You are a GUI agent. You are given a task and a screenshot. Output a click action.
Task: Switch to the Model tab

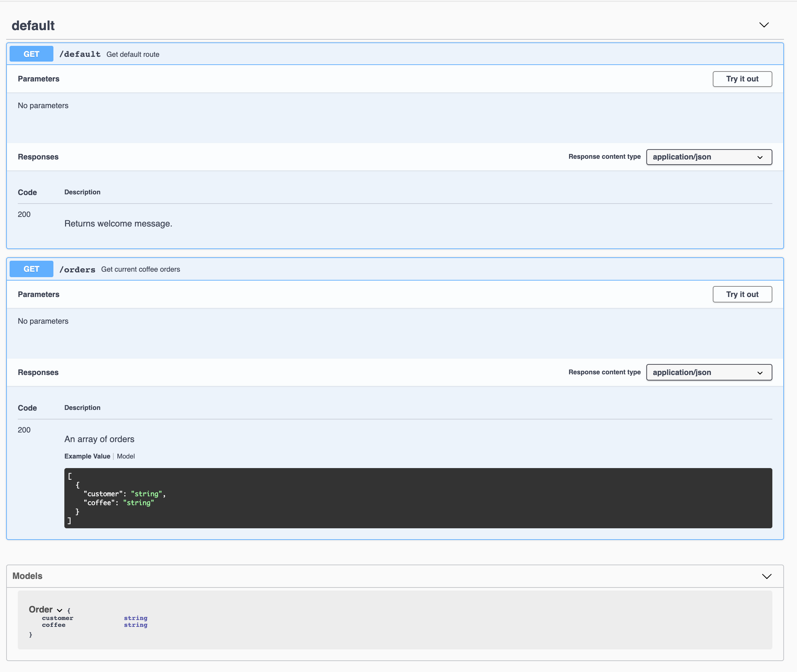point(126,456)
